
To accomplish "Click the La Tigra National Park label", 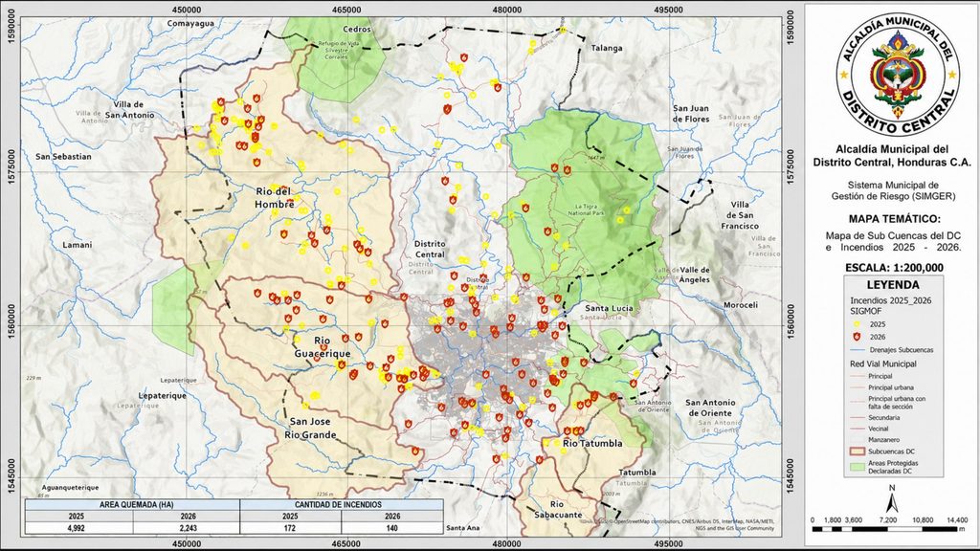I will pyautogui.click(x=586, y=209).
